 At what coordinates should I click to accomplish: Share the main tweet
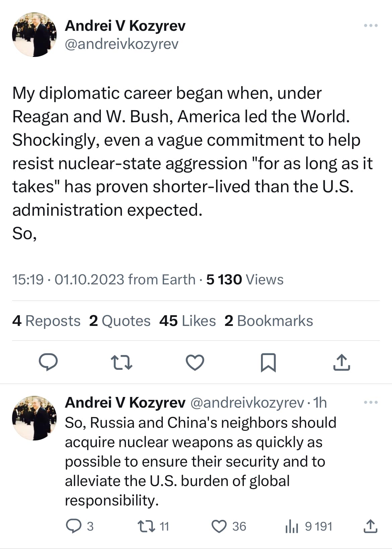tap(341, 362)
